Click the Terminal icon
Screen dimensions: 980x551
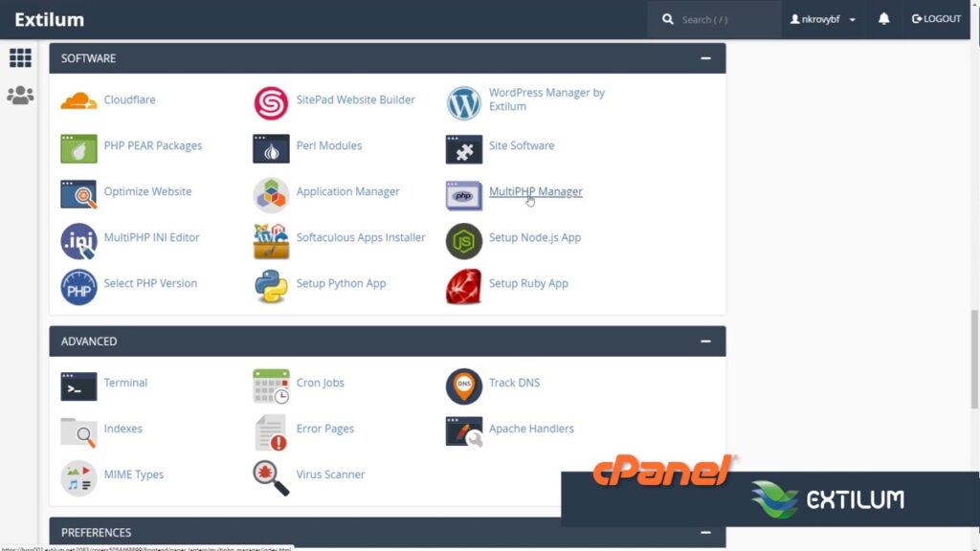(78, 386)
